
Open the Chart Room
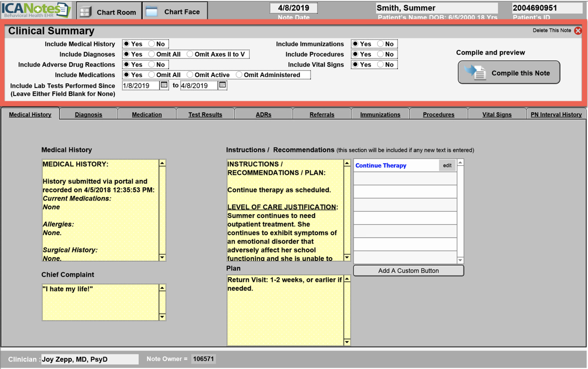[x=109, y=12]
